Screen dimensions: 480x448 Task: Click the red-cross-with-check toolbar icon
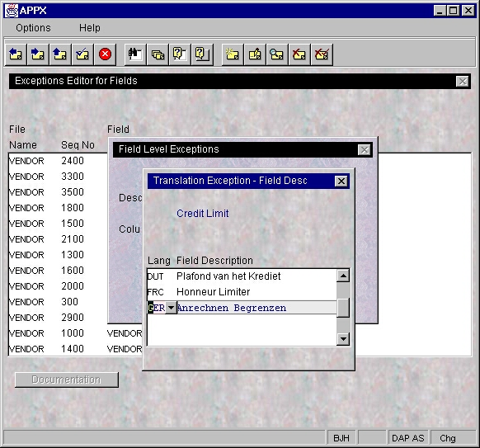pos(322,54)
